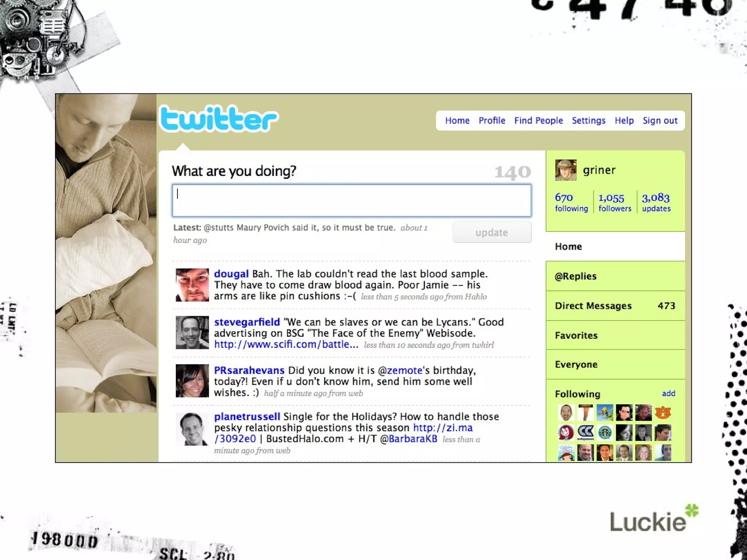This screenshot has height=560, width=747.
Task: Focus the What are you doing text box
Action: coord(352,201)
